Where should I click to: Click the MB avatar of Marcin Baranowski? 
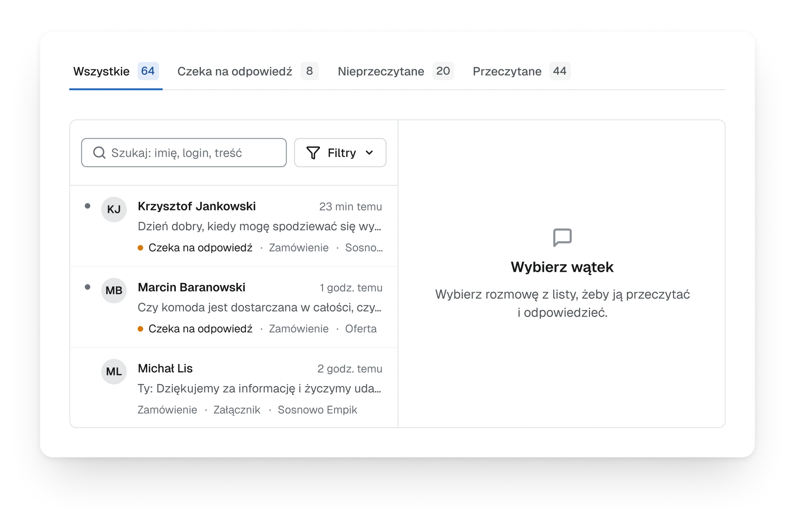coord(114,290)
